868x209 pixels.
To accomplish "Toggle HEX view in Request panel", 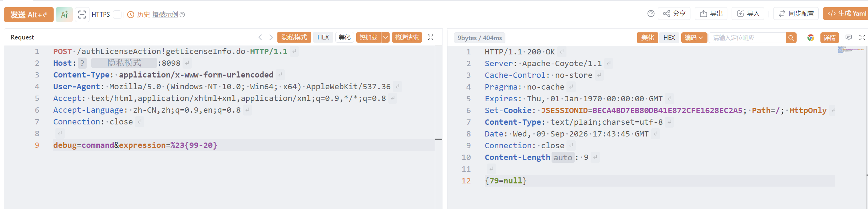I will coord(323,37).
